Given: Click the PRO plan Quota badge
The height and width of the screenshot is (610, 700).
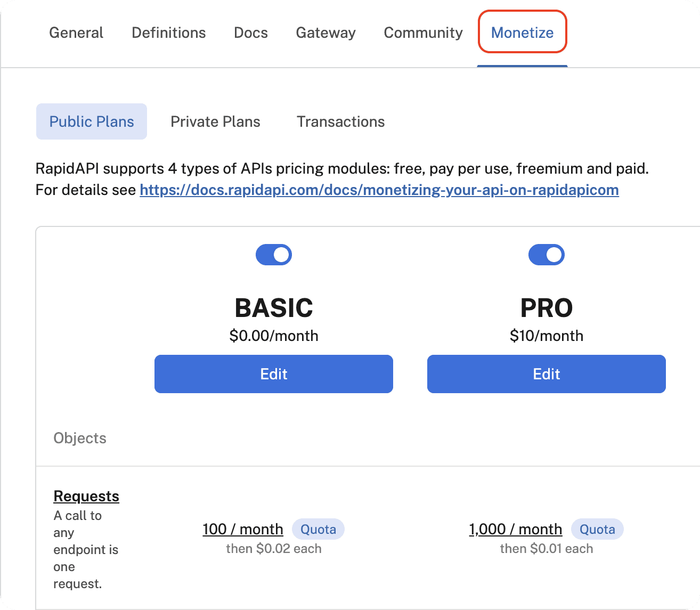Looking at the screenshot, I should coord(597,529).
